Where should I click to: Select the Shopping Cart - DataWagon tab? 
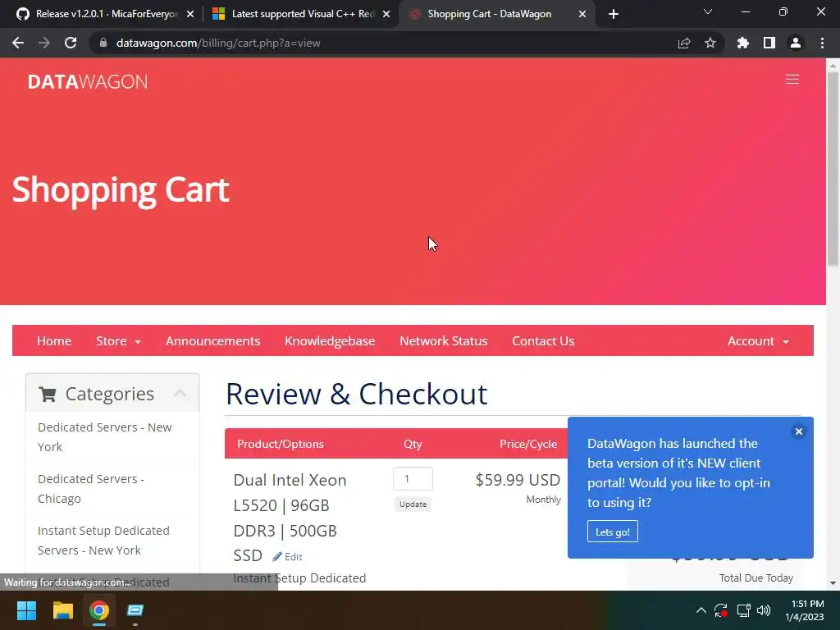[x=489, y=14]
